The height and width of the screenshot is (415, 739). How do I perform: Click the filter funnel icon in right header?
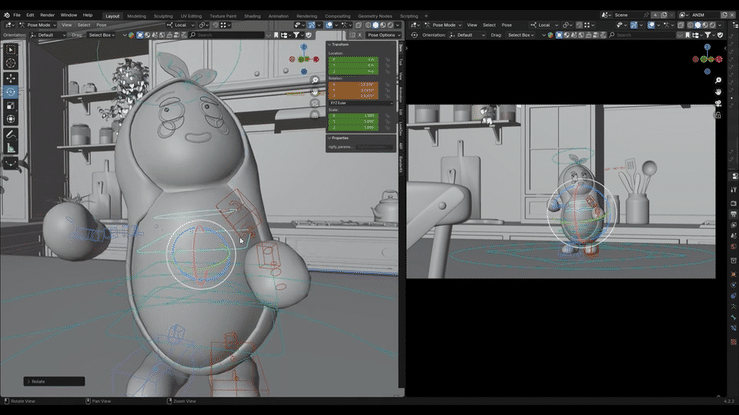click(708, 35)
